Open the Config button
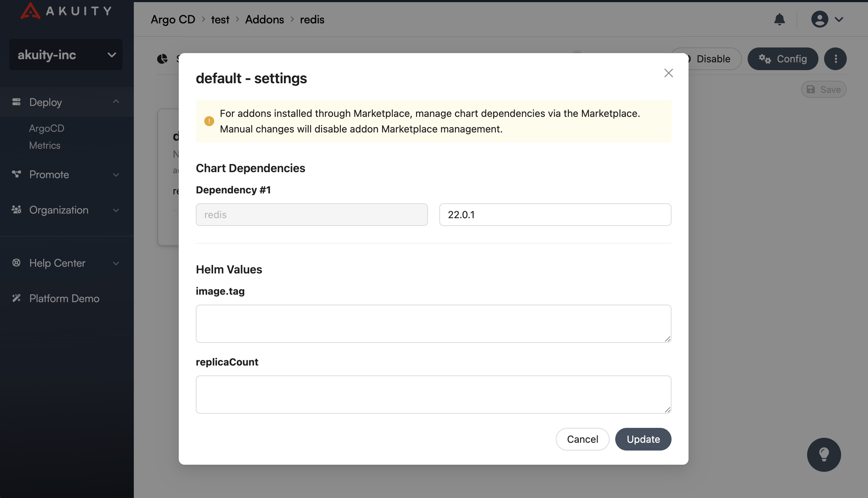868x498 pixels. (783, 59)
